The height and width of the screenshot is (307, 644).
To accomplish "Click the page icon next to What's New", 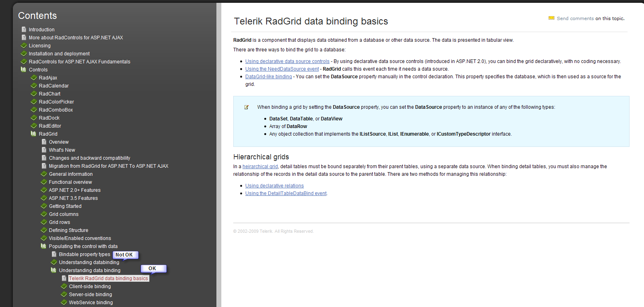I will coord(44,150).
